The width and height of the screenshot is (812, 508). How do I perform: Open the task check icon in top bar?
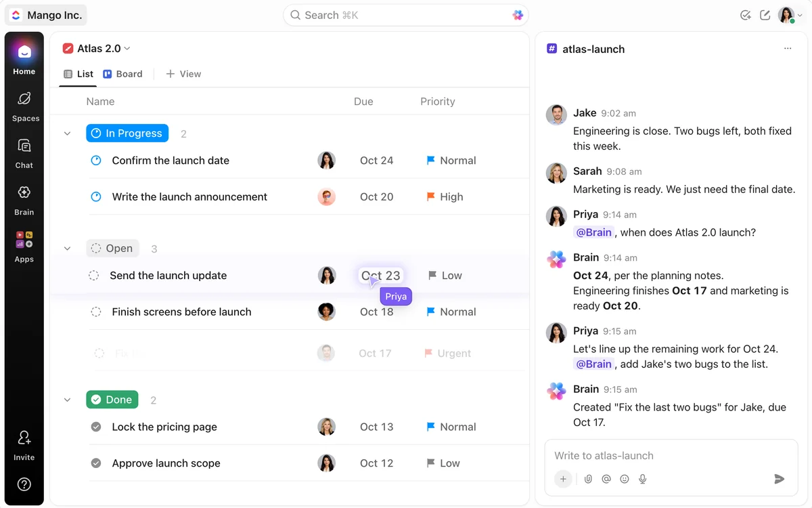coord(746,15)
